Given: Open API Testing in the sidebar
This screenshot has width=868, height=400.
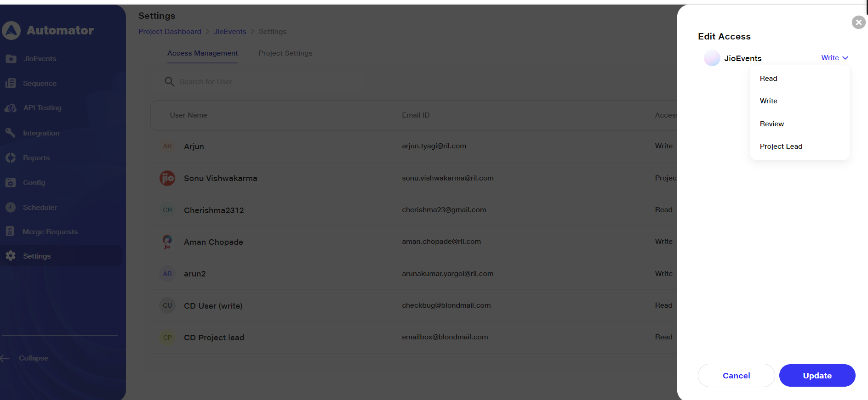Looking at the screenshot, I should coord(42,108).
